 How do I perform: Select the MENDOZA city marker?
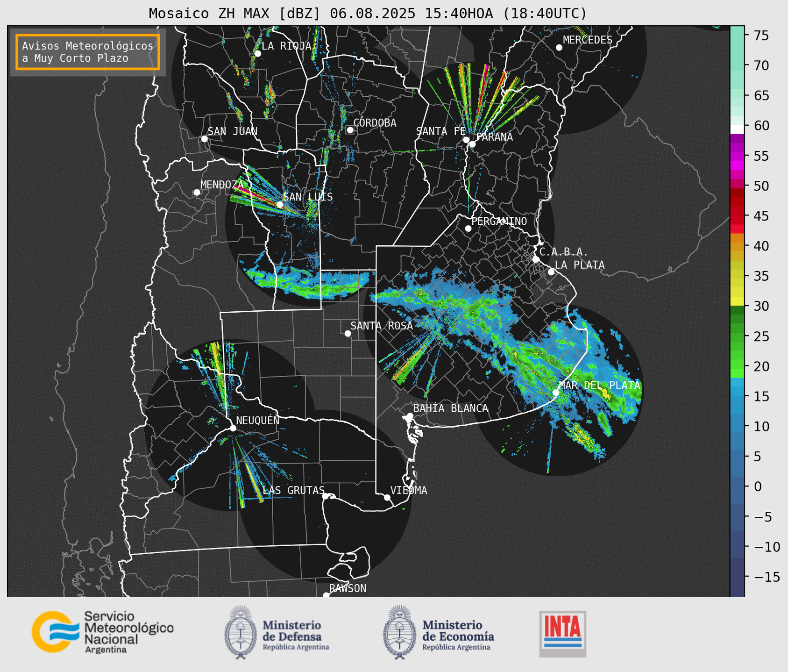[197, 193]
